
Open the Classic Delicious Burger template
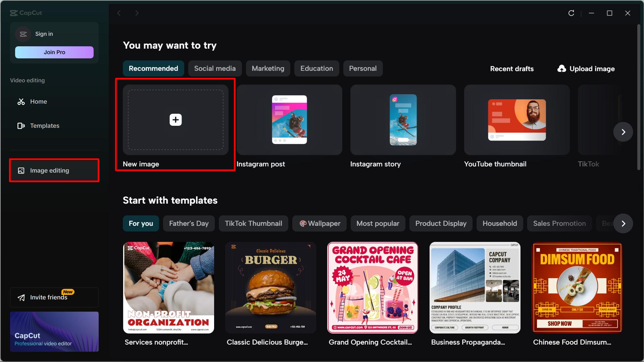click(x=270, y=288)
